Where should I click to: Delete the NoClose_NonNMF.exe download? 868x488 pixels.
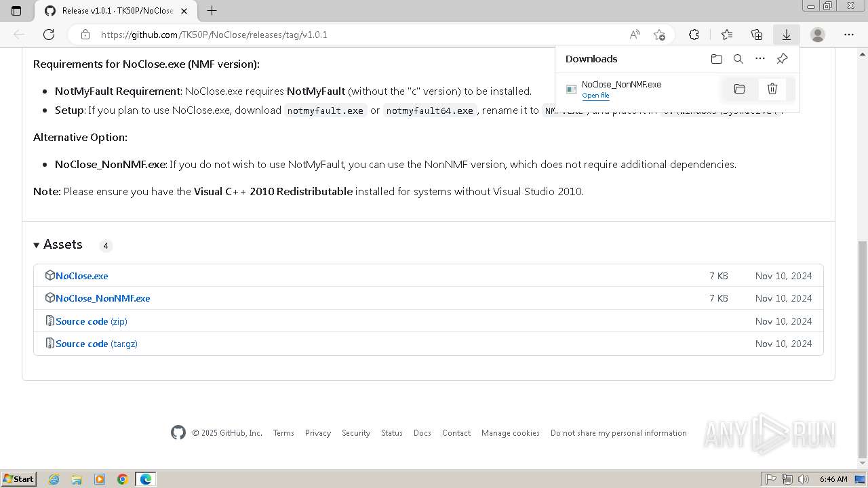pyautogui.click(x=772, y=89)
